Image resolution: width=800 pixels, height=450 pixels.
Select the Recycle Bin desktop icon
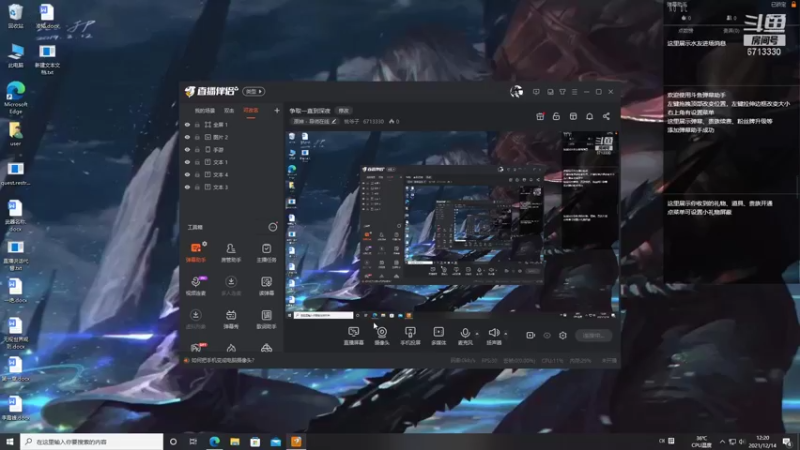[x=16, y=16]
